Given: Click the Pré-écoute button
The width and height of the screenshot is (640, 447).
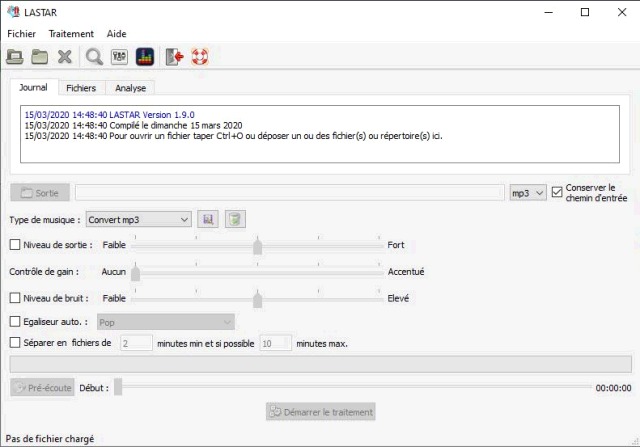Looking at the screenshot, I should point(42,387).
